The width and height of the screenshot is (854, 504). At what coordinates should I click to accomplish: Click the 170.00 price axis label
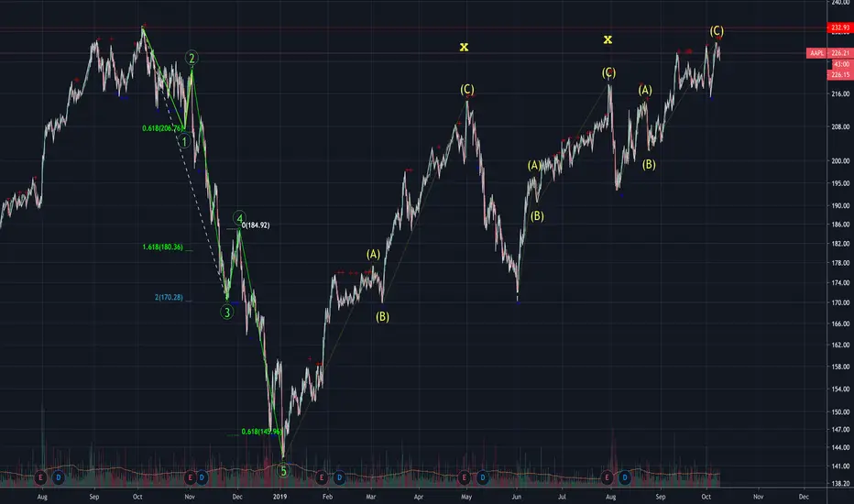840,302
